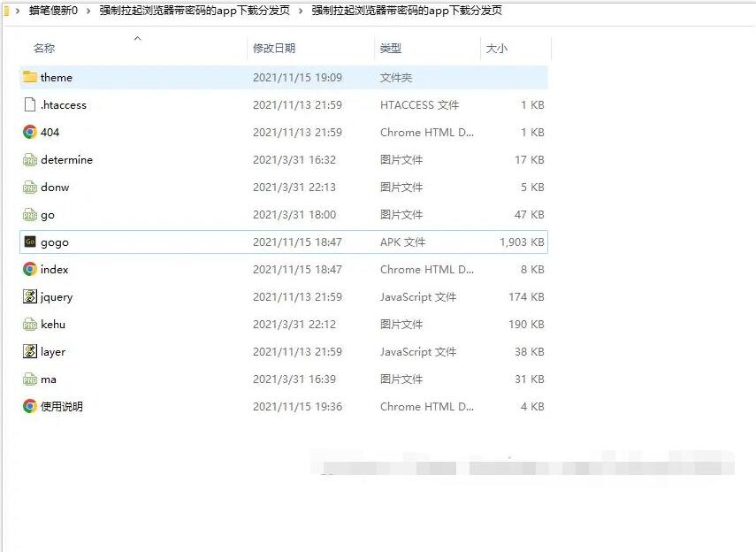
Task: Click the determine PNG image icon
Action: (x=30, y=160)
